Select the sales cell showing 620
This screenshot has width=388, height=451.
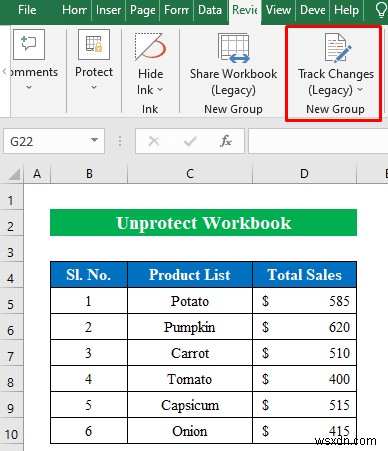coord(305,327)
